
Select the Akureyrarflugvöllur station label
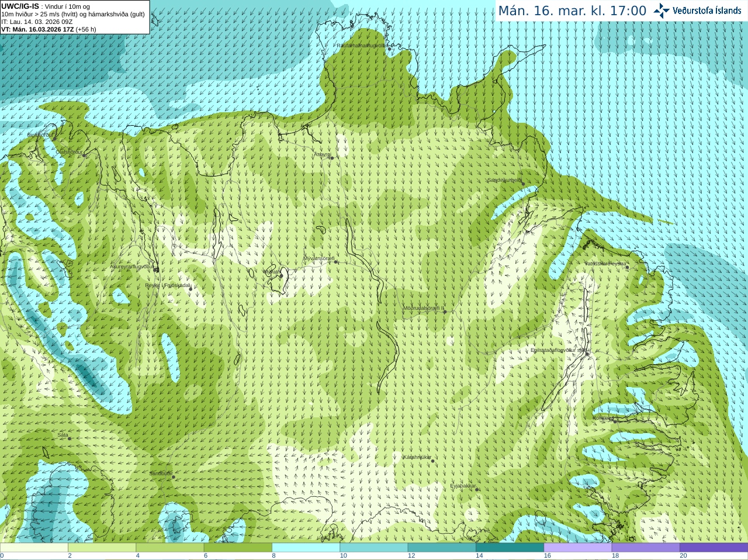tap(132, 267)
